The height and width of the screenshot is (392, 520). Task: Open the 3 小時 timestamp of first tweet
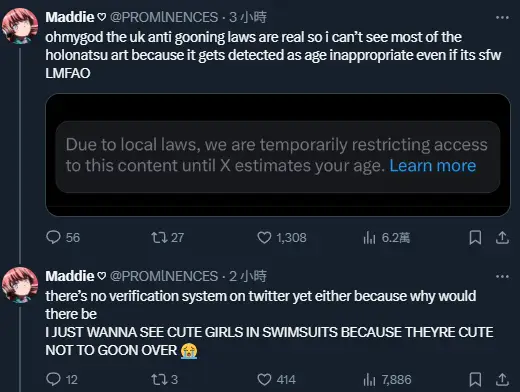tap(248, 17)
